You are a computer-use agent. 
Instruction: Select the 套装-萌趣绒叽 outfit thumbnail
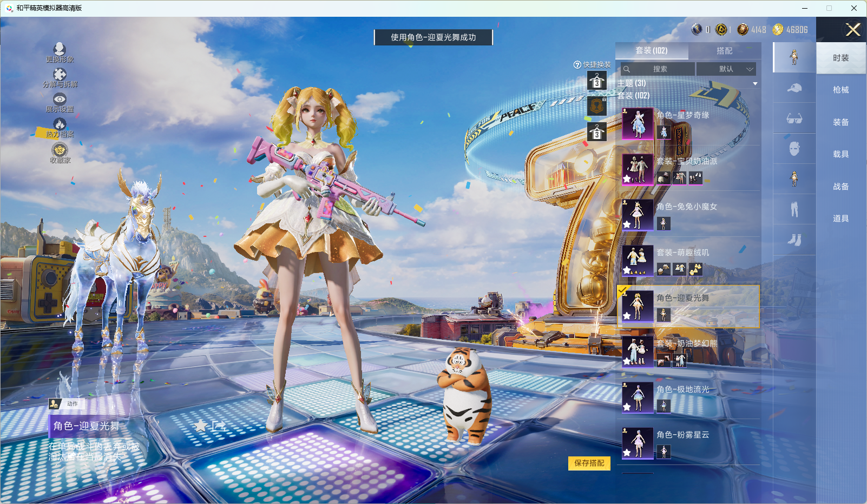(x=638, y=261)
